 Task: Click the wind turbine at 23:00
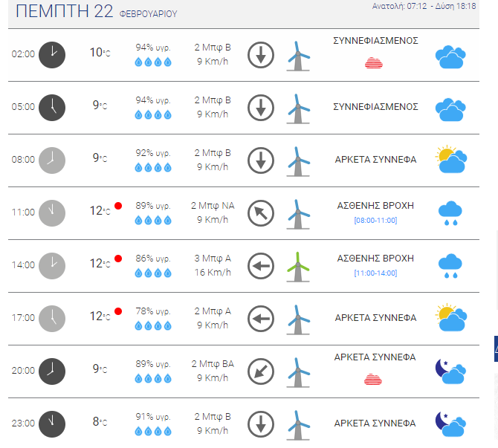(x=298, y=425)
